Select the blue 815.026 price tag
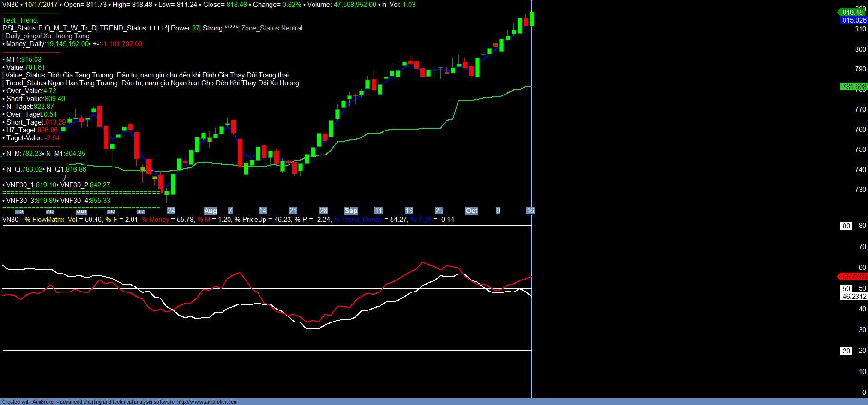868x405 pixels. coord(854,20)
